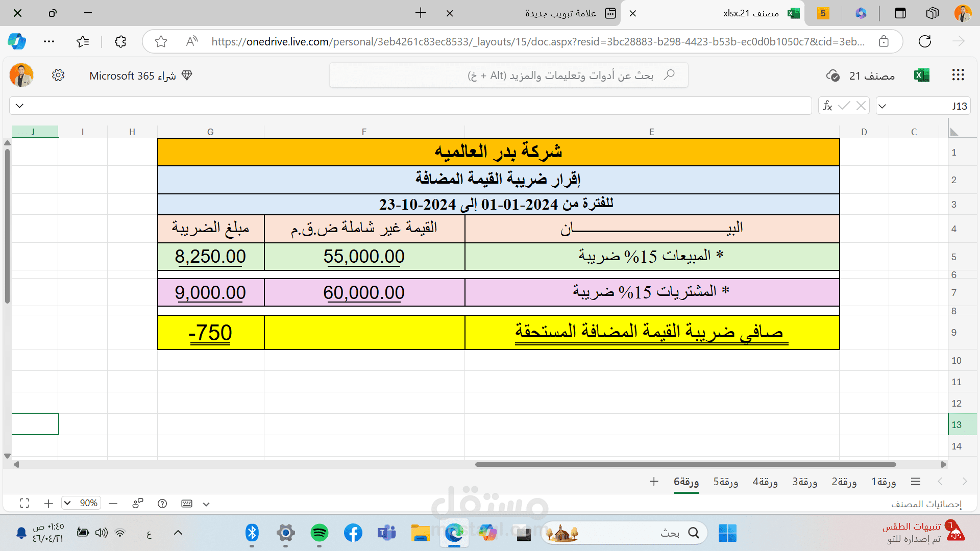Open keyboard shortcuts icon in status bar
Viewport: 980px width, 551px height.
(x=187, y=504)
